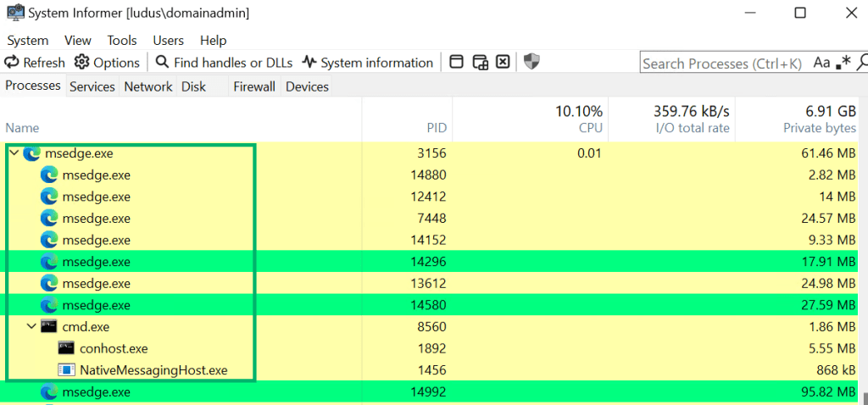
Task: Click Edge icon of process PID 13612
Action: (x=49, y=283)
